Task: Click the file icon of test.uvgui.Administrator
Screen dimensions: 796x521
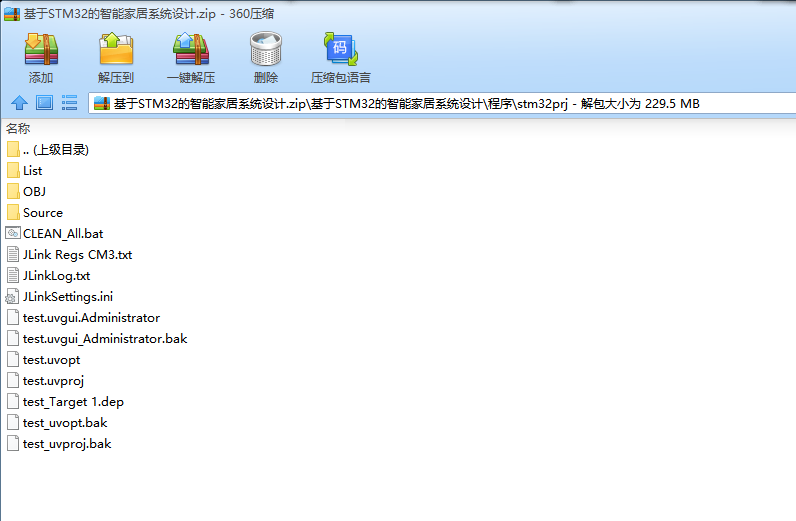Action: click(13, 318)
